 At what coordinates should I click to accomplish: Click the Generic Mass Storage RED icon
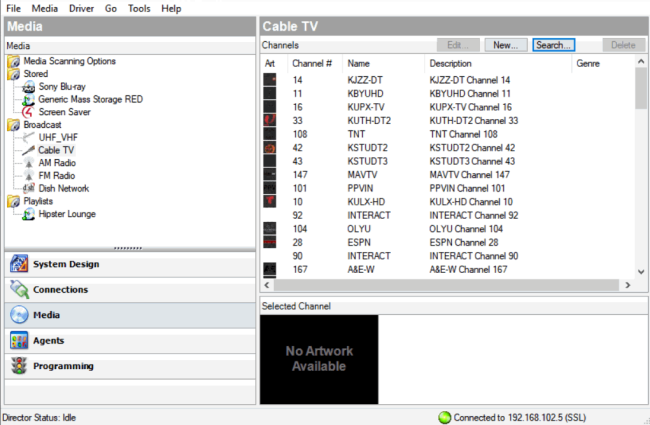[x=28, y=100]
